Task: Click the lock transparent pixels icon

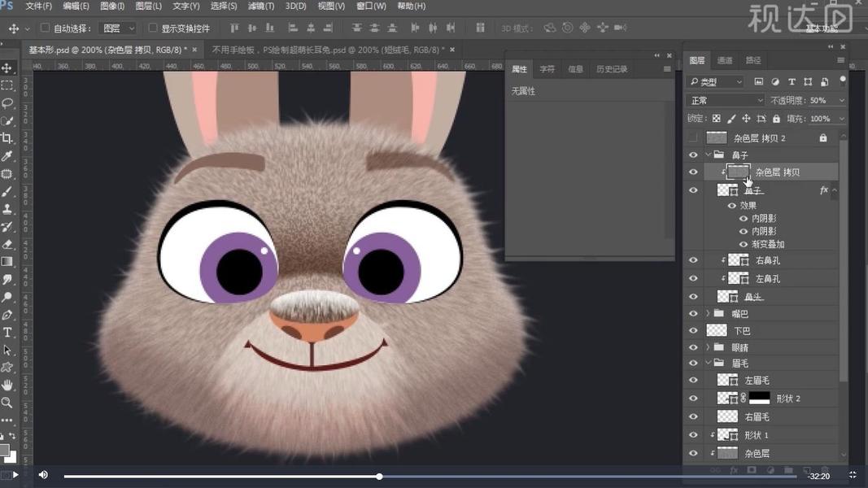Action: pos(717,119)
